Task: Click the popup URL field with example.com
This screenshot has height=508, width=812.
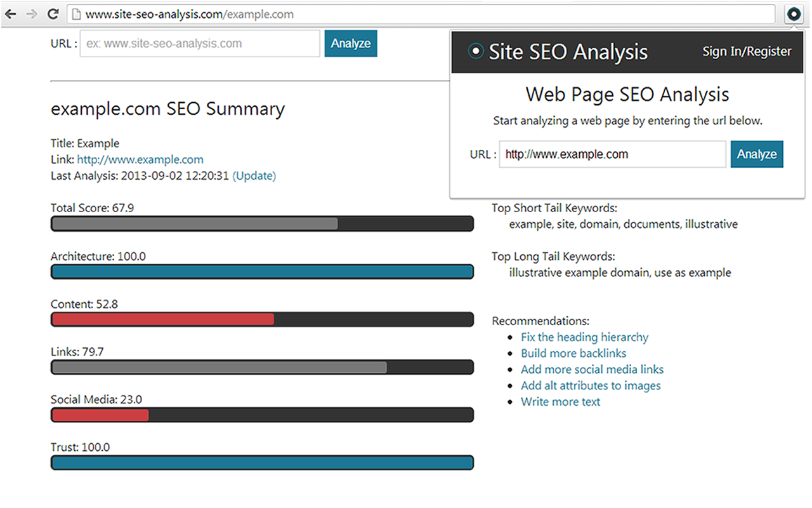Action: 612,154
